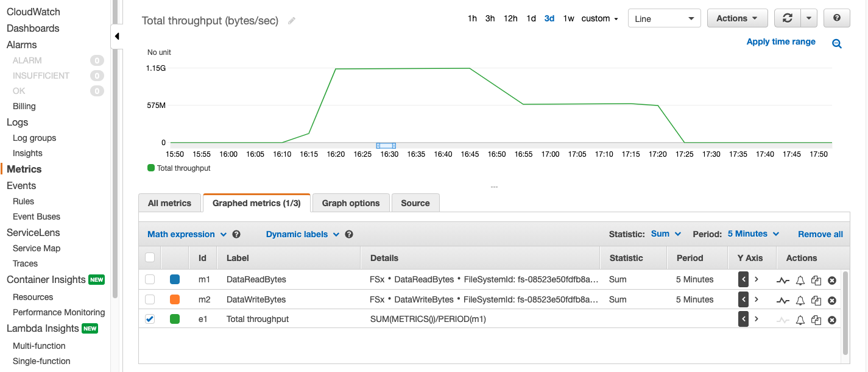Viewport: 868px width, 372px height.
Task: Select the 1h time range
Action: point(472,18)
